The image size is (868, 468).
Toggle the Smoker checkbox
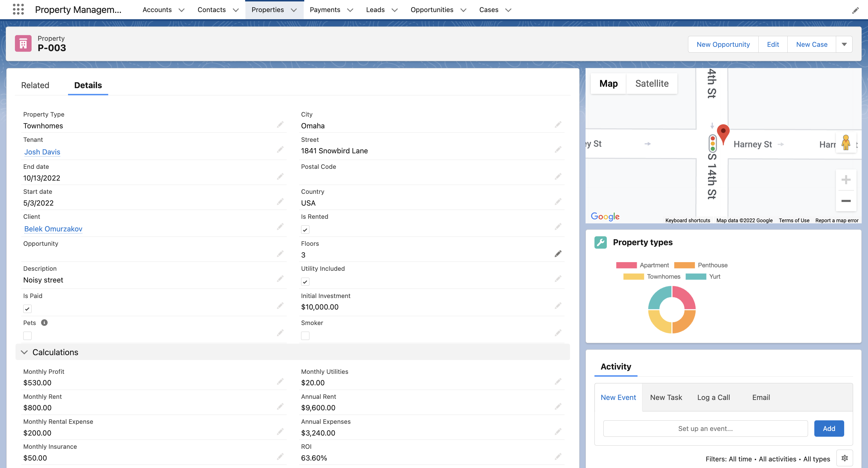pos(305,336)
